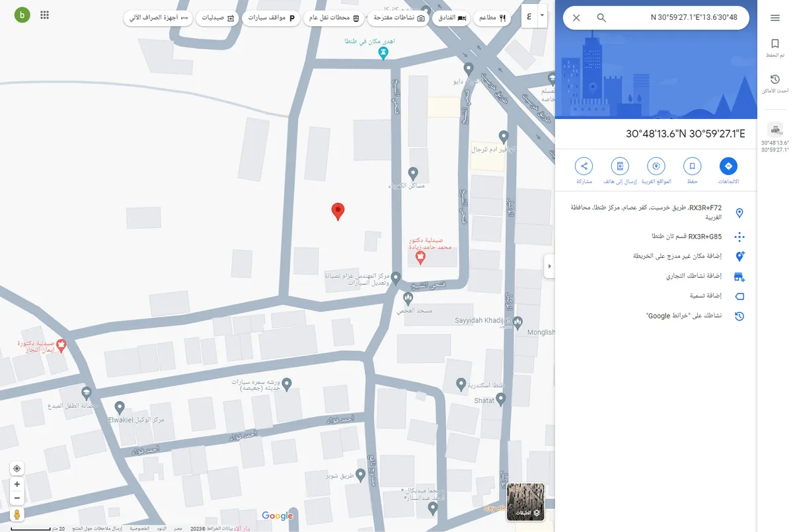Open the hamburger main menu
The height and width of the screenshot is (532, 793).
tap(775, 18)
